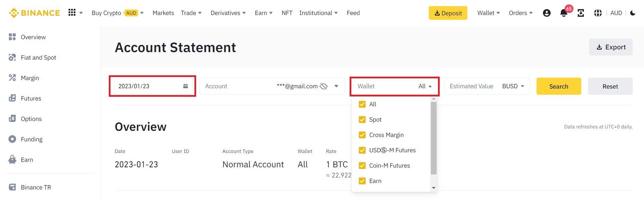Open notifications bell with 65 badge
This screenshot has height=200, width=644.
564,13
